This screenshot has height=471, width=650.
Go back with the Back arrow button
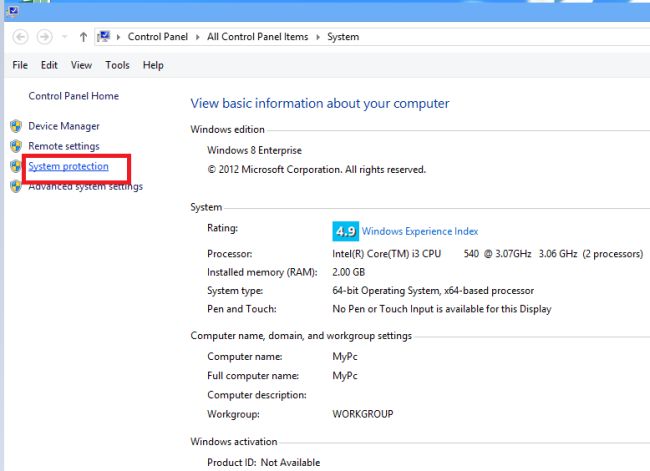pos(20,37)
